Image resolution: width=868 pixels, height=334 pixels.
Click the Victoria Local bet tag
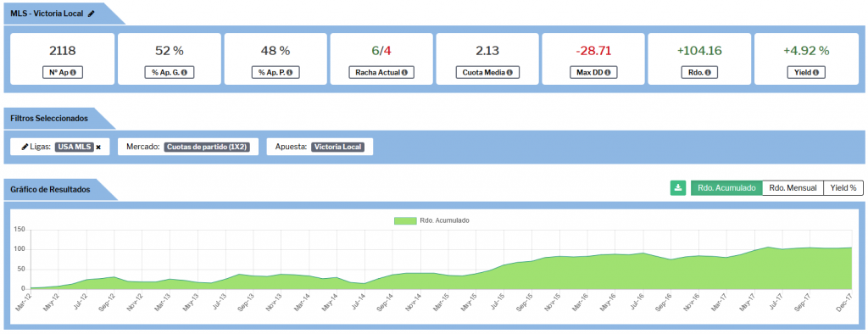point(337,147)
